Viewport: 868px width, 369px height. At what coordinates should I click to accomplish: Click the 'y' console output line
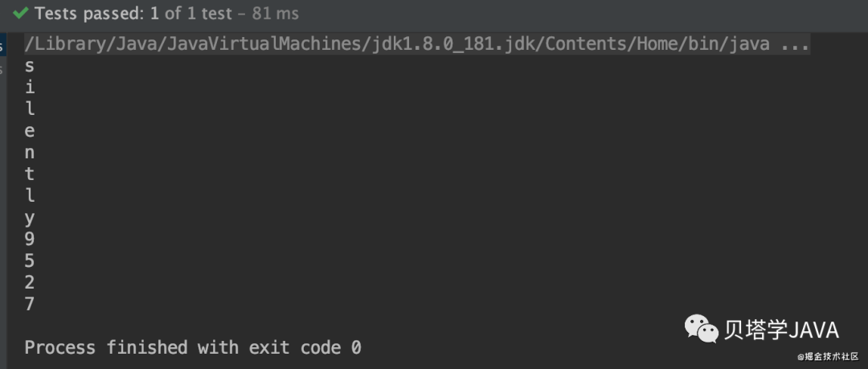coord(30,219)
